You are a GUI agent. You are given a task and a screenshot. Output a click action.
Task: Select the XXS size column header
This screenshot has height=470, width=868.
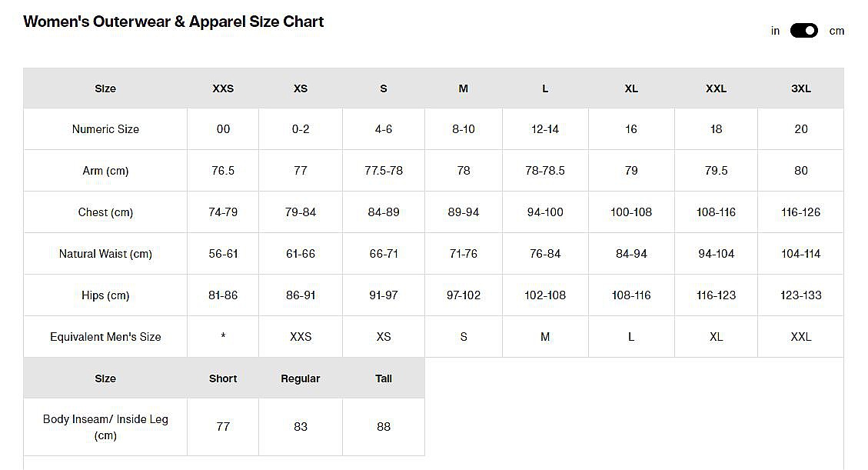pos(223,88)
